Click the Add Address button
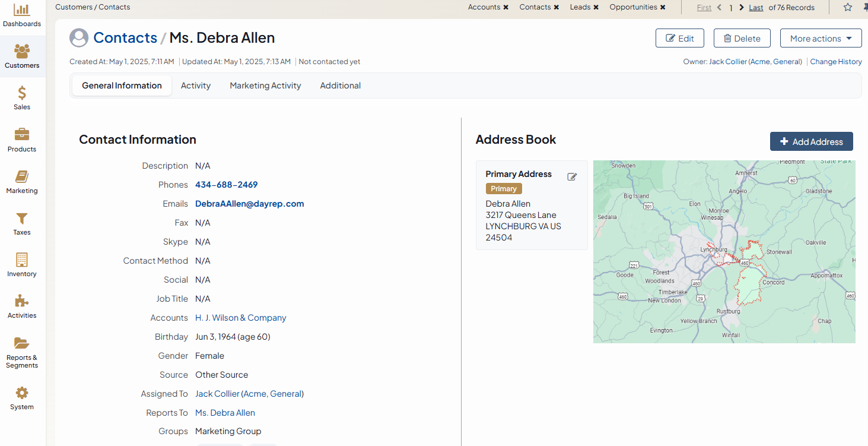 point(811,142)
